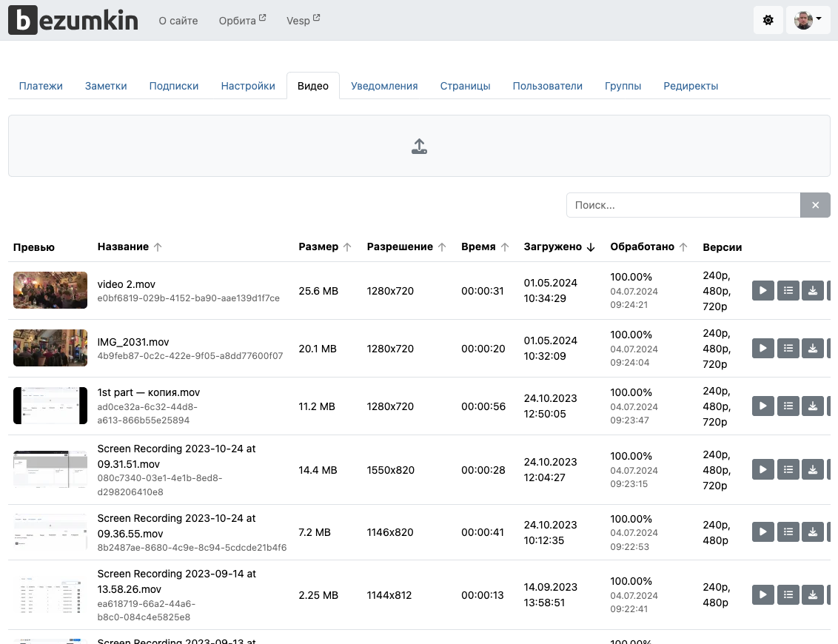
Task: Clear the search field with the X button
Action: pos(815,205)
